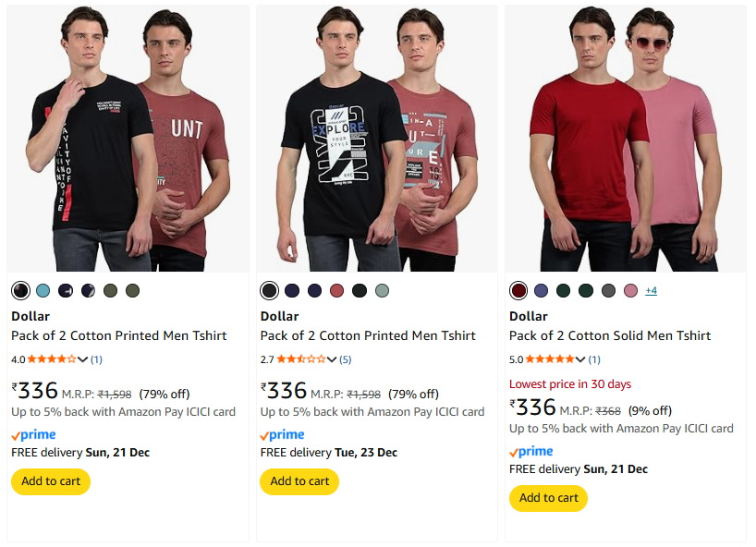This screenshot has height=547, width=756.
Task: Open the middle product's title link
Action: tap(368, 335)
